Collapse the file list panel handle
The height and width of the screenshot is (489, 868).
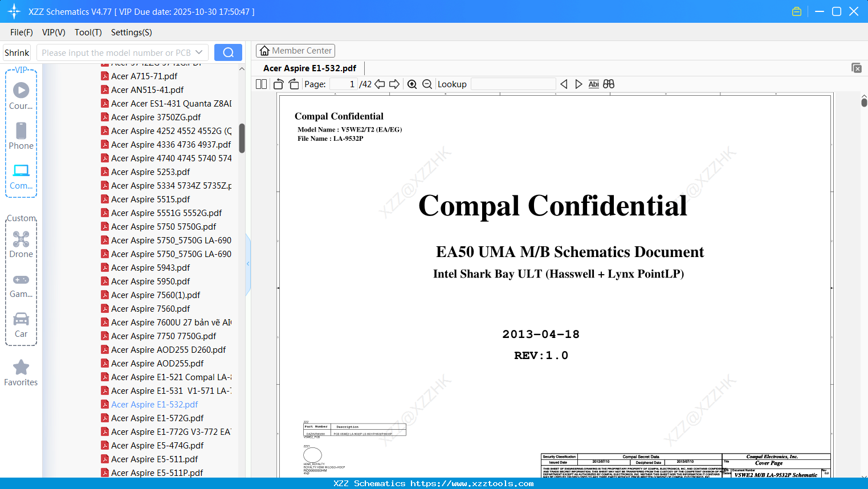click(x=248, y=264)
